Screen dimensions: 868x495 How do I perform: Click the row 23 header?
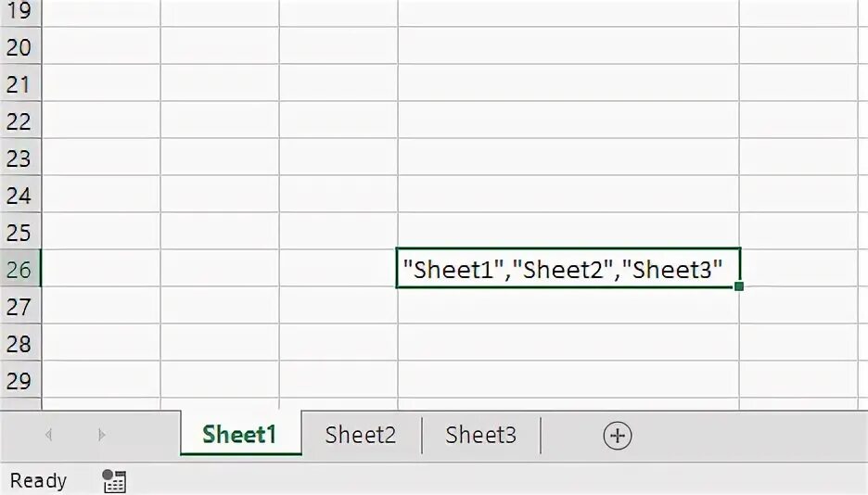click(x=19, y=159)
